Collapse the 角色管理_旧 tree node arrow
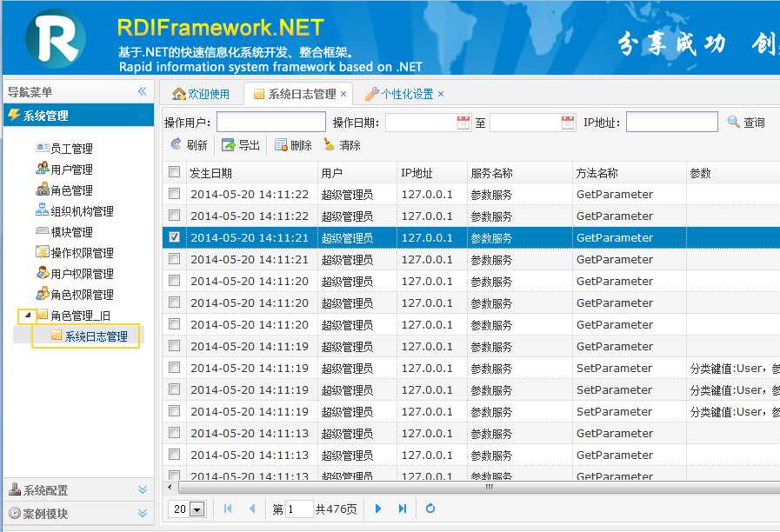The width and height of the screenshot is (780, 532). pyautogui.click(x=27, y=316)
